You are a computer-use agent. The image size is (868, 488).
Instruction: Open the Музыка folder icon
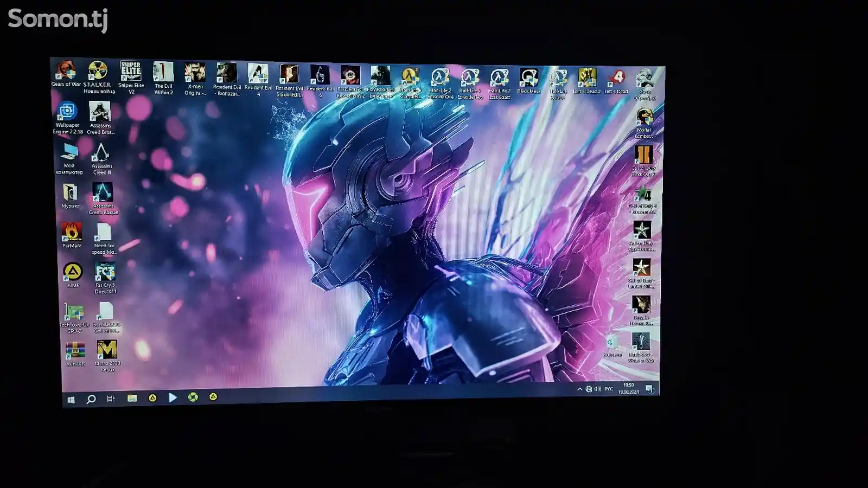[70, 196]
